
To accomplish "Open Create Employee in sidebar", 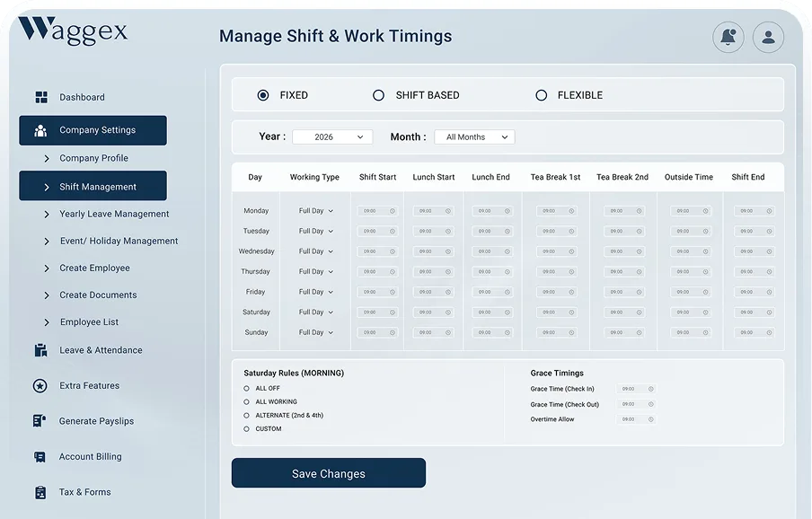I will pyautogui.click(x=94, y=268).
